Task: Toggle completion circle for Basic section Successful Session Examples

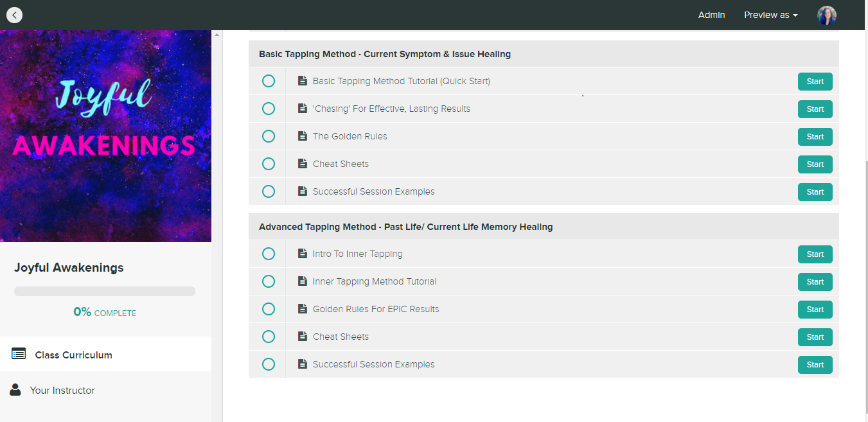Action: point(269,191)
